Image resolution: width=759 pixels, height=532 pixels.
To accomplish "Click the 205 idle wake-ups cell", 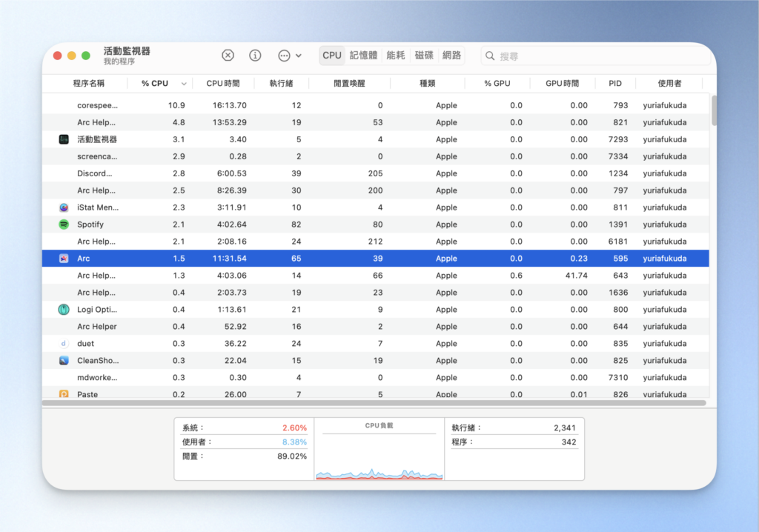I will (x=375, y=173).
